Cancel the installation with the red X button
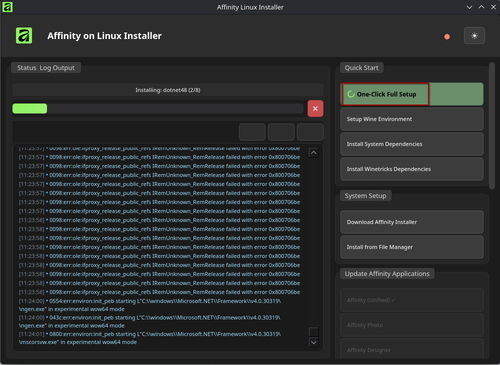Viewport: 500px width, 365px height. (x=315, y=109)
